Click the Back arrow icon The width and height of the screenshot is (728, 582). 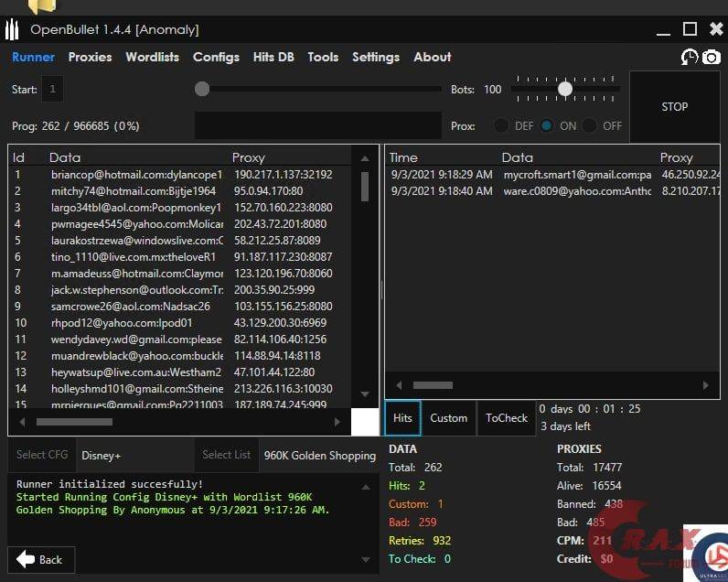click(26, 559)
